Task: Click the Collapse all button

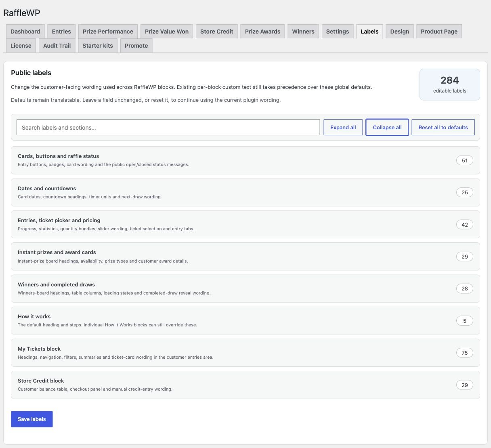Action: point(387,127)
